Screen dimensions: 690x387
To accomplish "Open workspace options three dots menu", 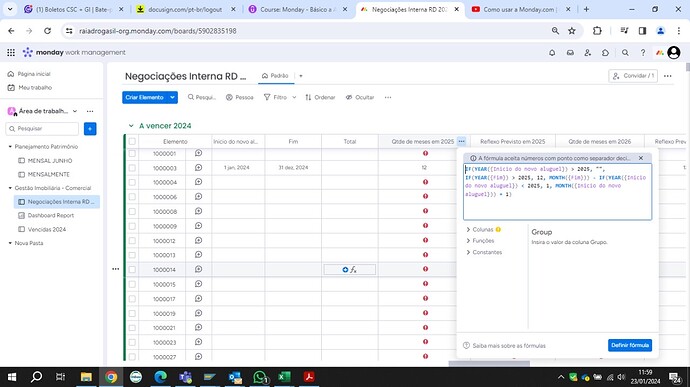I will (90, 111).
